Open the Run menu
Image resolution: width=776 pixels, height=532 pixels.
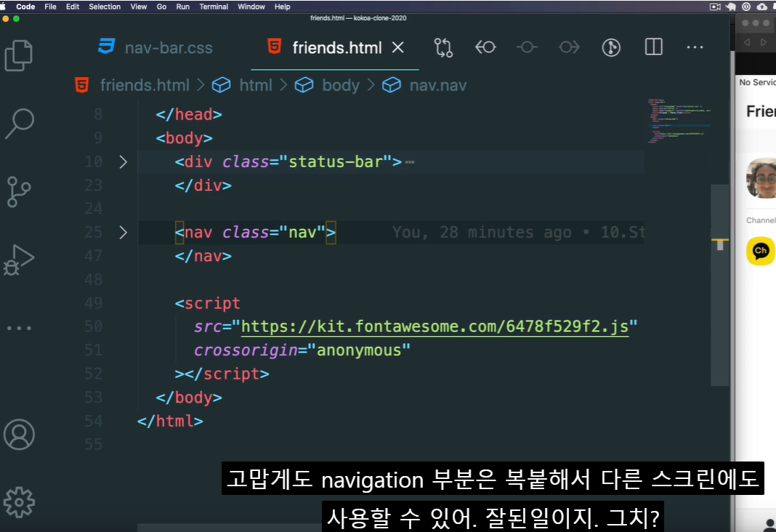[182, 7]
